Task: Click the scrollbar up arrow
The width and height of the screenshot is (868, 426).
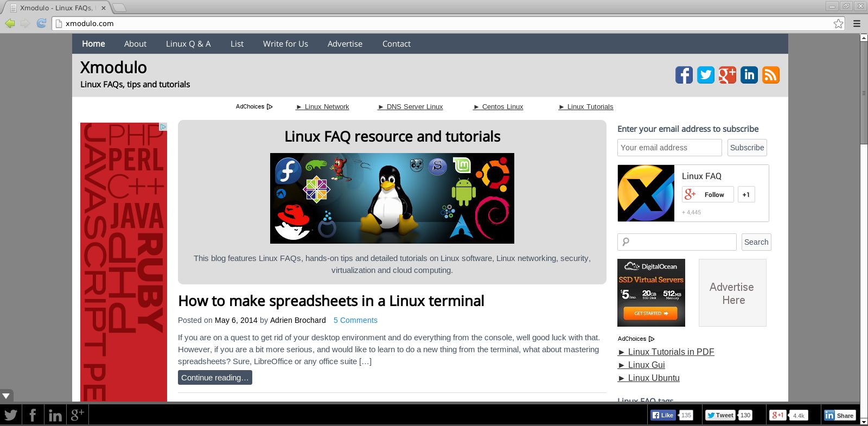Action: point(864,37)
